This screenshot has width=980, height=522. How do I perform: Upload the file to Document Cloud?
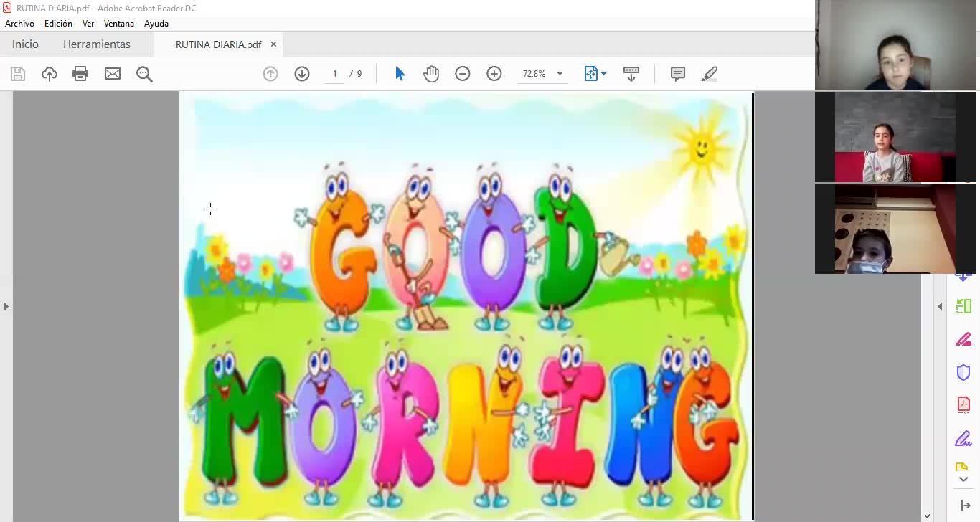(x=50, y=74)
